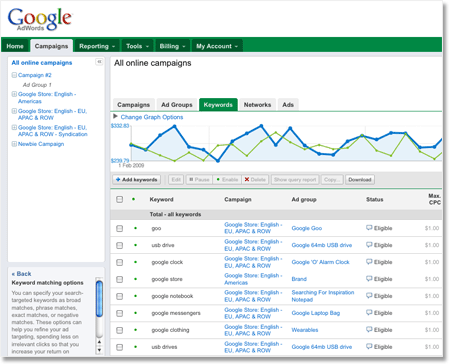The height and width of the screenshot is (364, 450).
Task: Open the Wearables ad group link
Action: [x=305, y=330]
